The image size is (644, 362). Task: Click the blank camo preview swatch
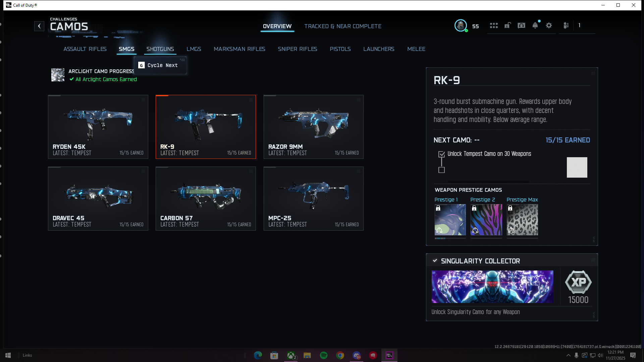click(x=577, y=167)
